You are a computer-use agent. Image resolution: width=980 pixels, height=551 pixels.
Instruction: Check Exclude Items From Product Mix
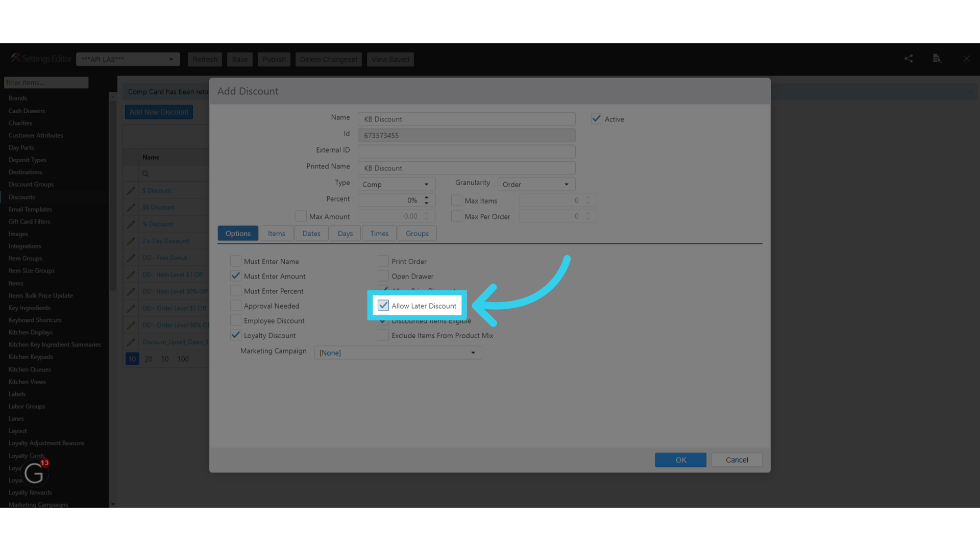click(x=383, y=335)
